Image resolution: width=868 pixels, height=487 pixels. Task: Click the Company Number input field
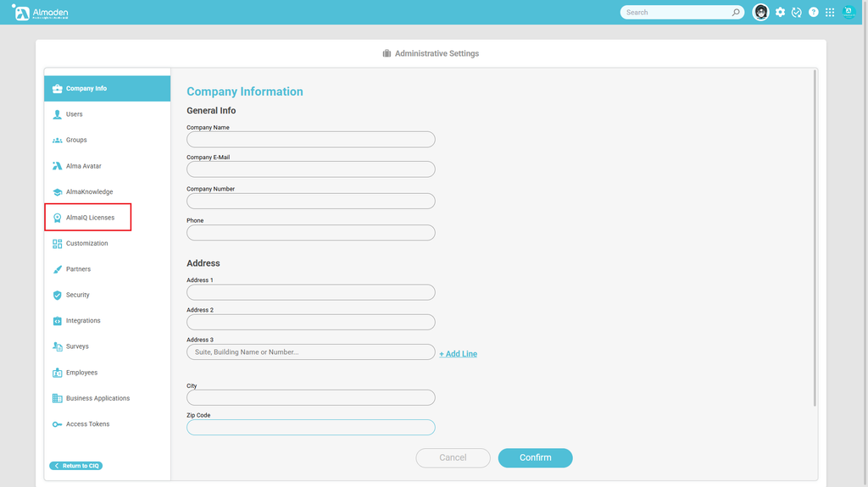(310, 201)
